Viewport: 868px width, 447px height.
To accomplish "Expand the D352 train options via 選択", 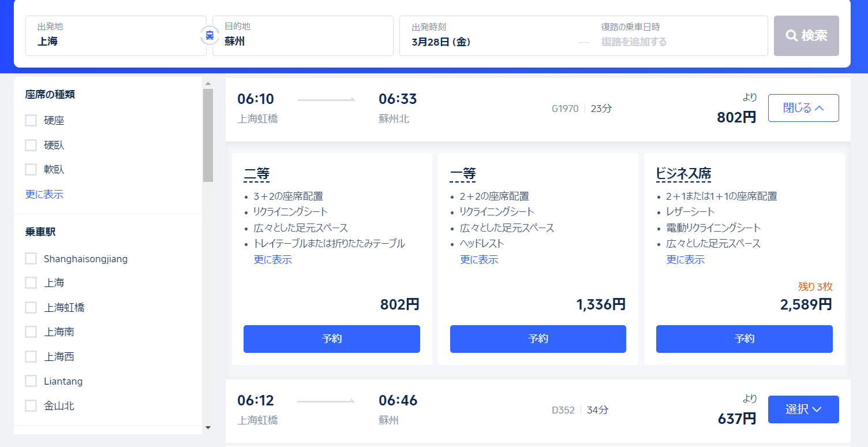I will click(x=803, y=409).
